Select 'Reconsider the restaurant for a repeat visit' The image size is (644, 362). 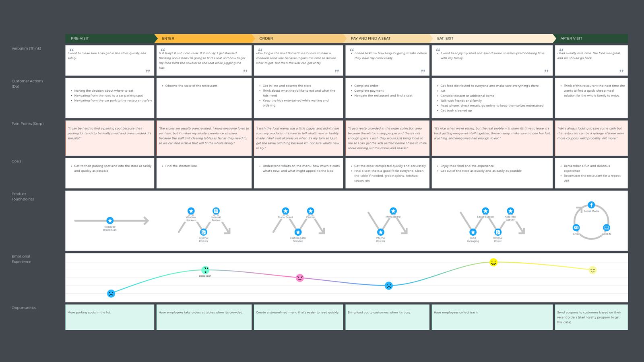[x=592, y=178]
